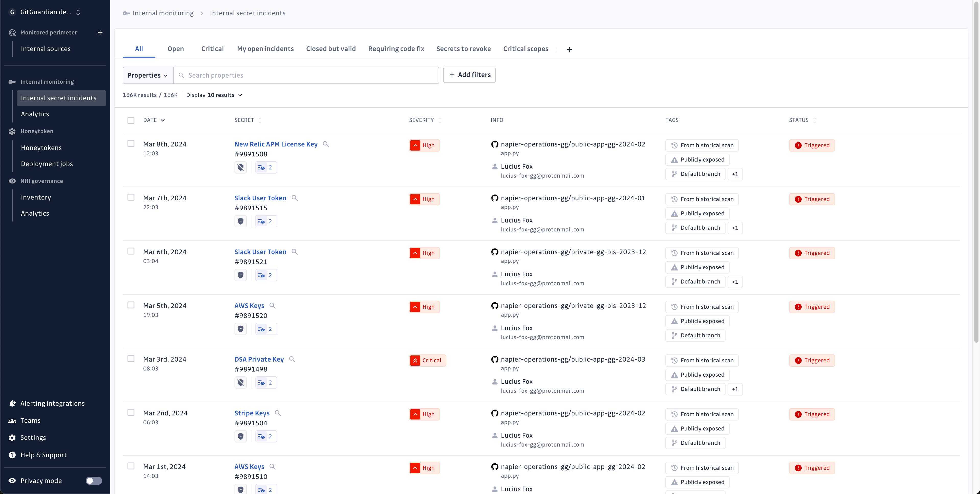The image size is (980, 494).
Task: Open the DSA Private Key incident link
Action: click(259, 359)
